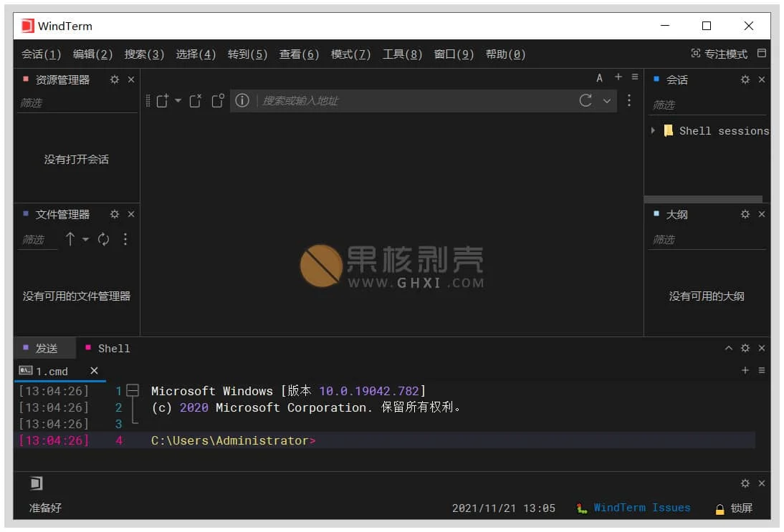Open the 帮助(0) menu
The width and height of the screenshot is (784, 532).
(505, 54)
